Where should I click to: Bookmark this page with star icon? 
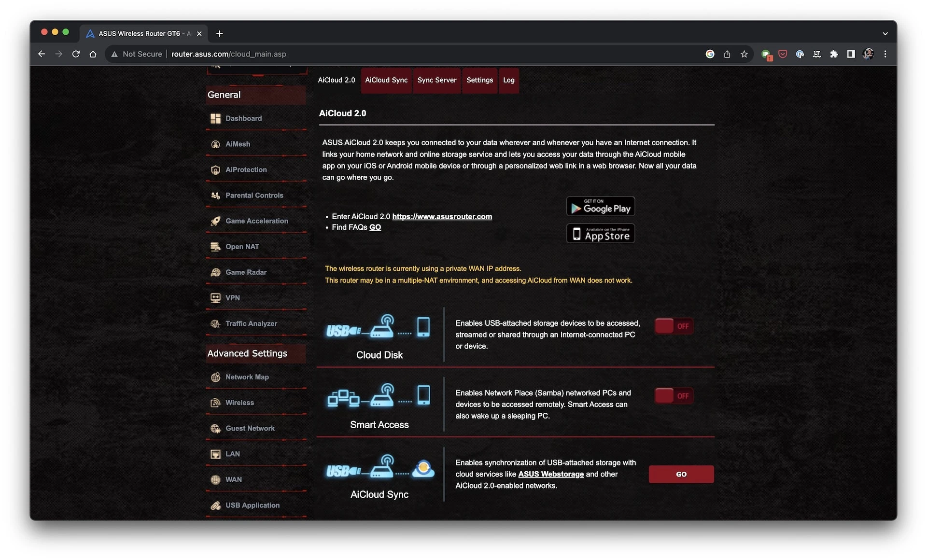[744, 54]
